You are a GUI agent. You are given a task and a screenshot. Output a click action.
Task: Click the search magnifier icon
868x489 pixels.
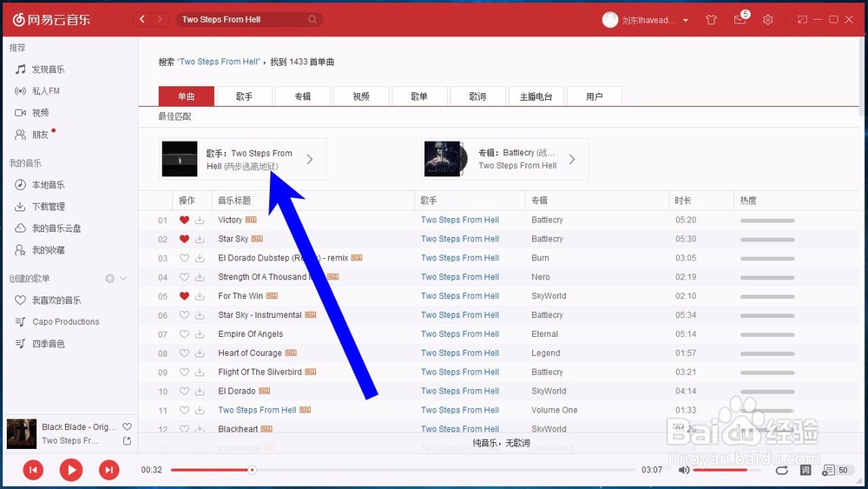pos(312,19)
